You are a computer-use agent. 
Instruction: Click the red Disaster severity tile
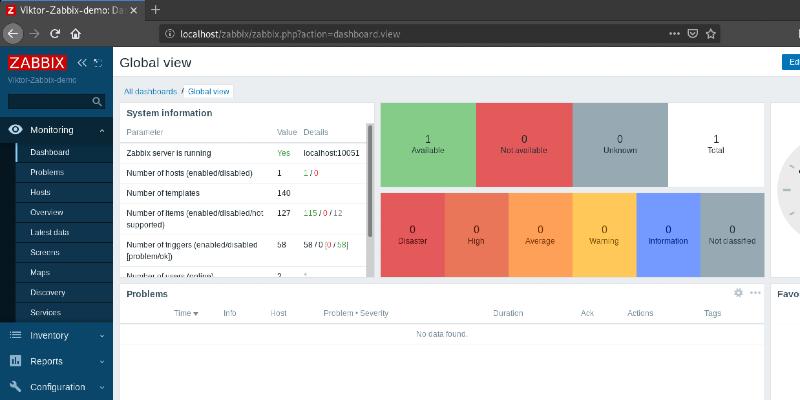click(412, 234)
